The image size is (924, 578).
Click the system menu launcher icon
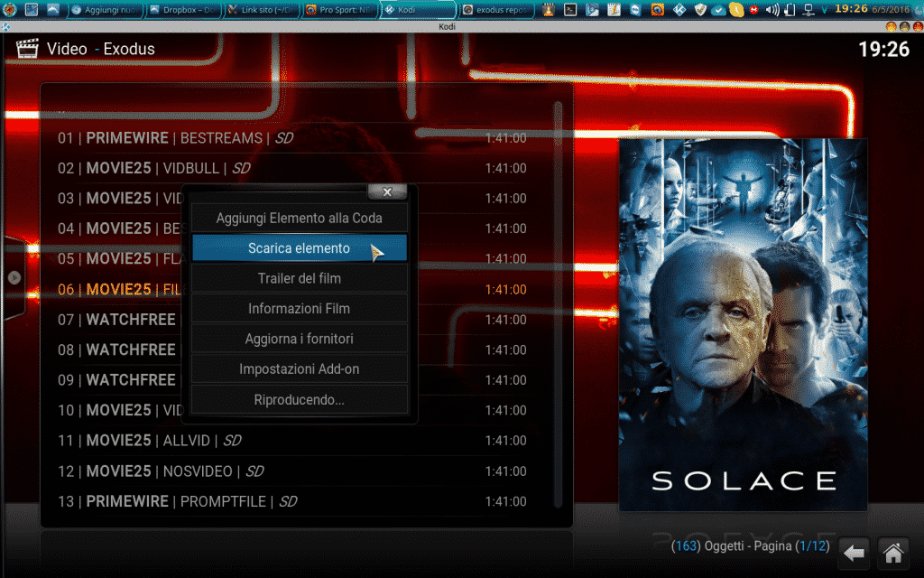point(10,9)
